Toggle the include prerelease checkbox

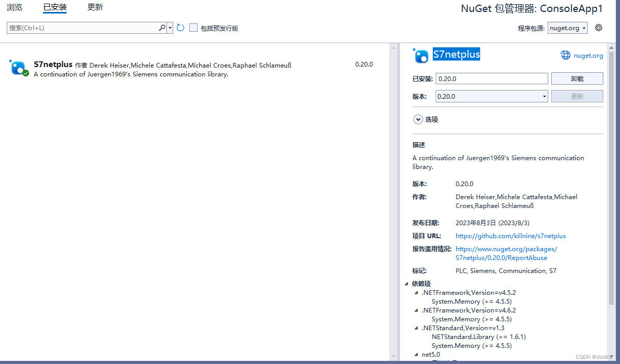(x=193, y=28)
